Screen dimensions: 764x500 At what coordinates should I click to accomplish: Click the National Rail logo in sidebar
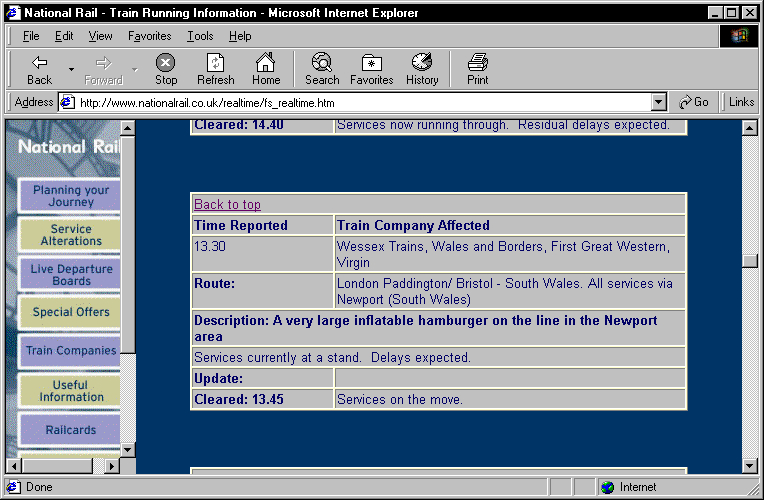[69, 147]
